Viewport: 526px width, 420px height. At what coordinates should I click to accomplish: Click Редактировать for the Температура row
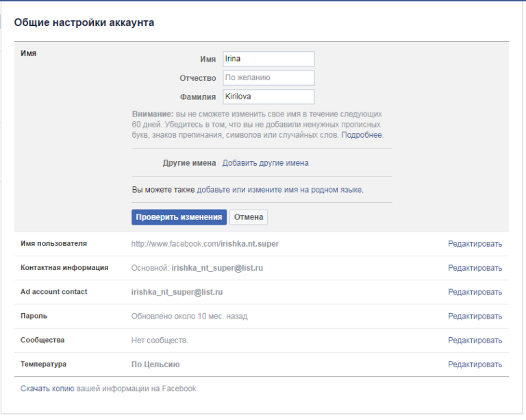pyautogui.click(x=475, y=365)
